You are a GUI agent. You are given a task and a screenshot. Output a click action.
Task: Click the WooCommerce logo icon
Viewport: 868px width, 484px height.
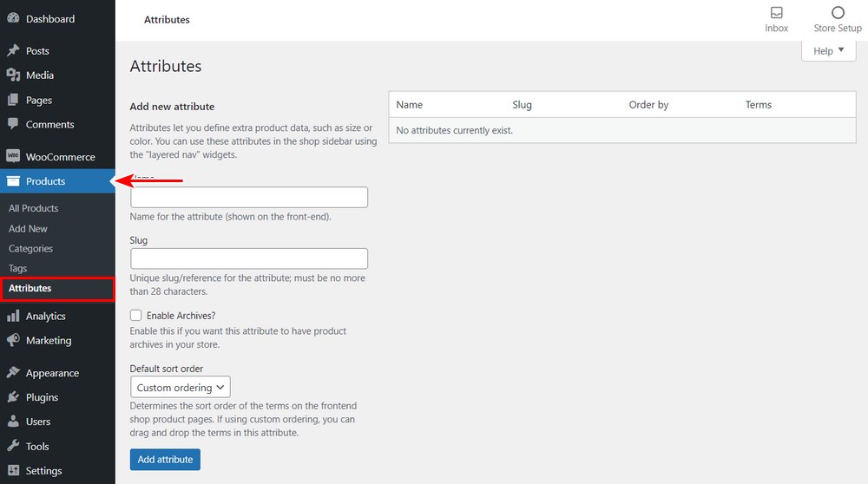click(x=13, y=156)
